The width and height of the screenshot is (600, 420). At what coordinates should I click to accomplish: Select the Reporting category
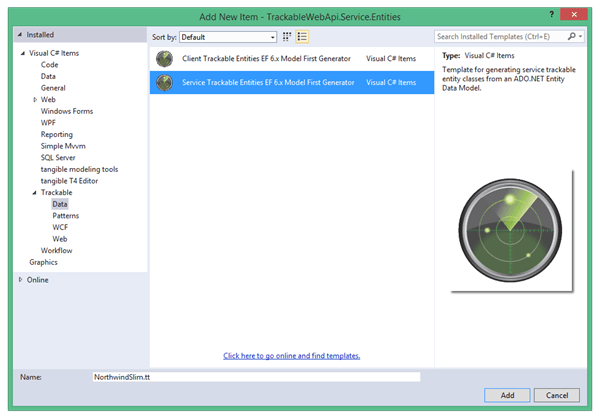pyautogui.click(x=57, y=134)
